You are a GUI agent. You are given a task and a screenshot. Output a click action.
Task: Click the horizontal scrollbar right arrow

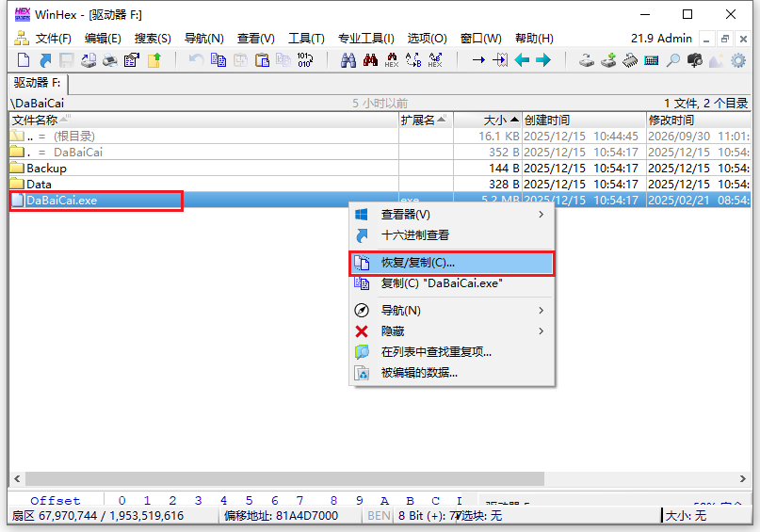pos(742,478)
